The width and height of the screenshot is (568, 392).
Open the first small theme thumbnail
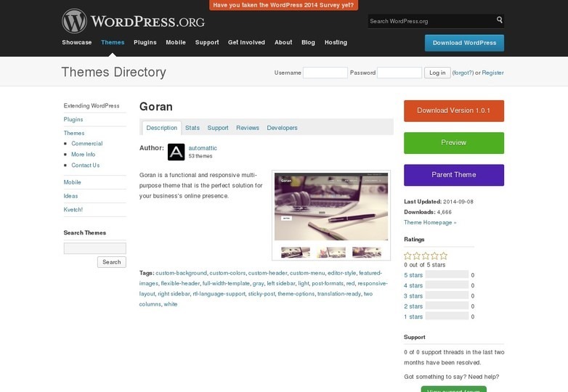(x=296, y=253)
